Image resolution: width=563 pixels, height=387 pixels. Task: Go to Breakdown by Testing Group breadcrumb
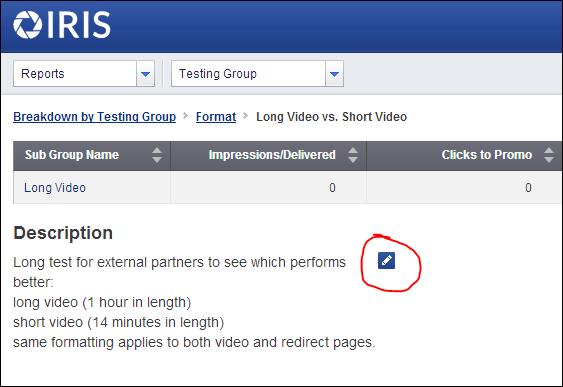[94, 117]
